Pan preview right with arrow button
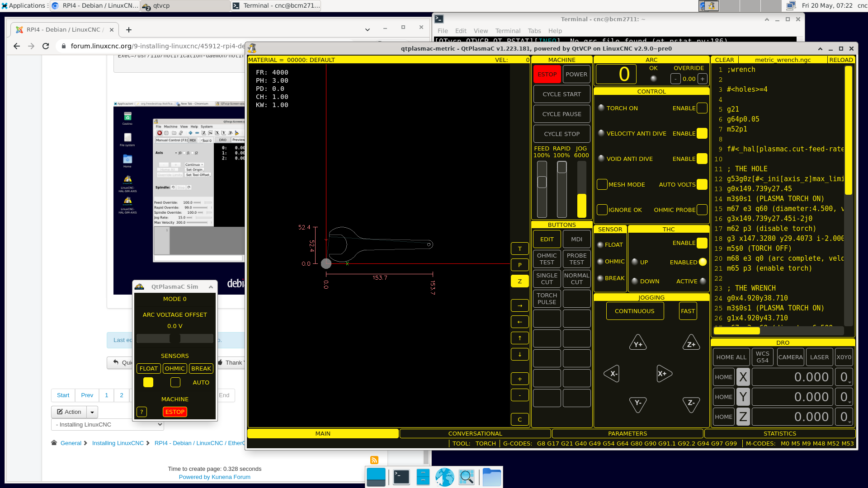 (520, 305)
